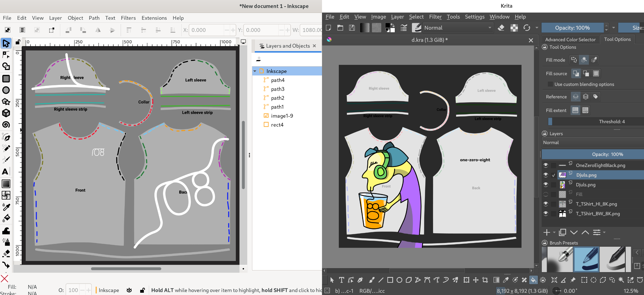Collapse the Inkscape layer tree

[255, 71]
